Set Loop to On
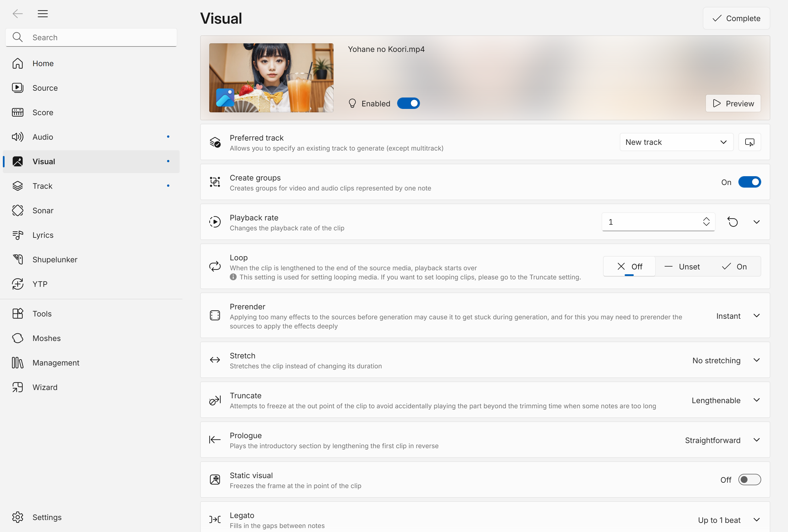The height and width of the screenshot is (532, 788). click(734, 267)
